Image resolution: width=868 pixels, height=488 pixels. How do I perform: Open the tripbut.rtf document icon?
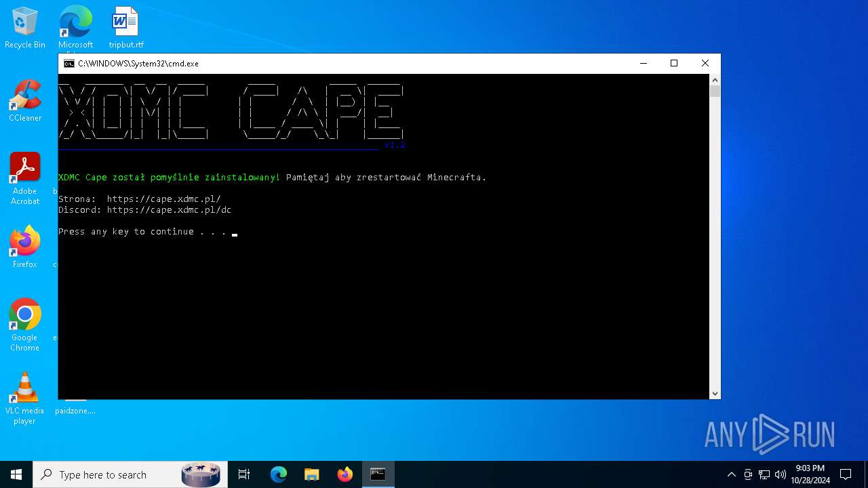point(126,28)
